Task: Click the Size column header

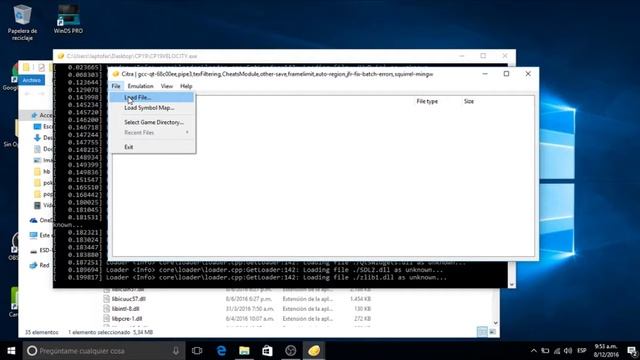Action: [469, 101]
